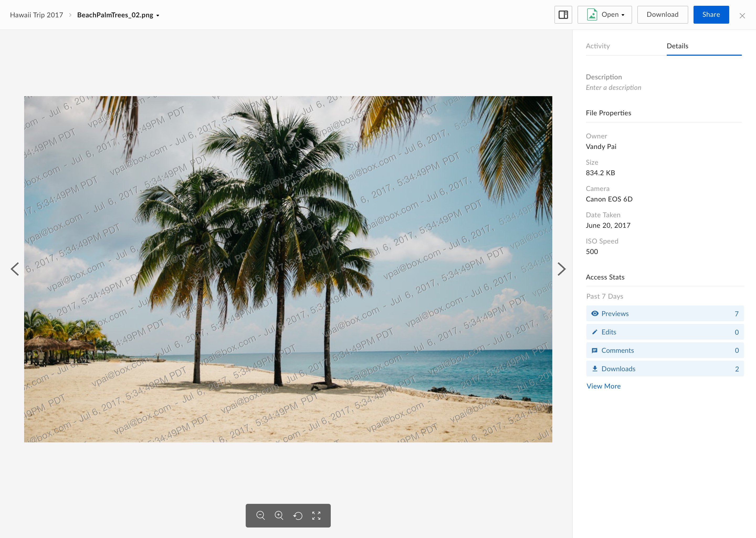Screen dimensions: 756x538
Task: Click the zoom out magnifier icon
Action: click(x=260, y=515)
